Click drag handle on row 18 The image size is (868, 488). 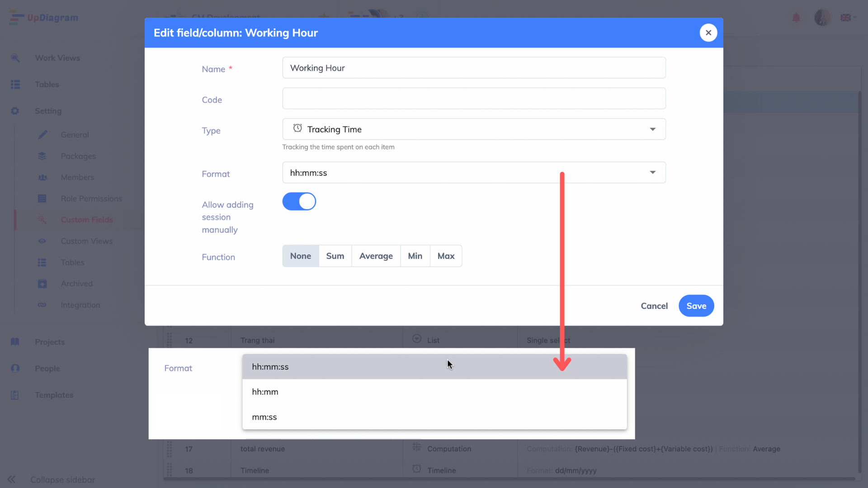click(169, 469)
